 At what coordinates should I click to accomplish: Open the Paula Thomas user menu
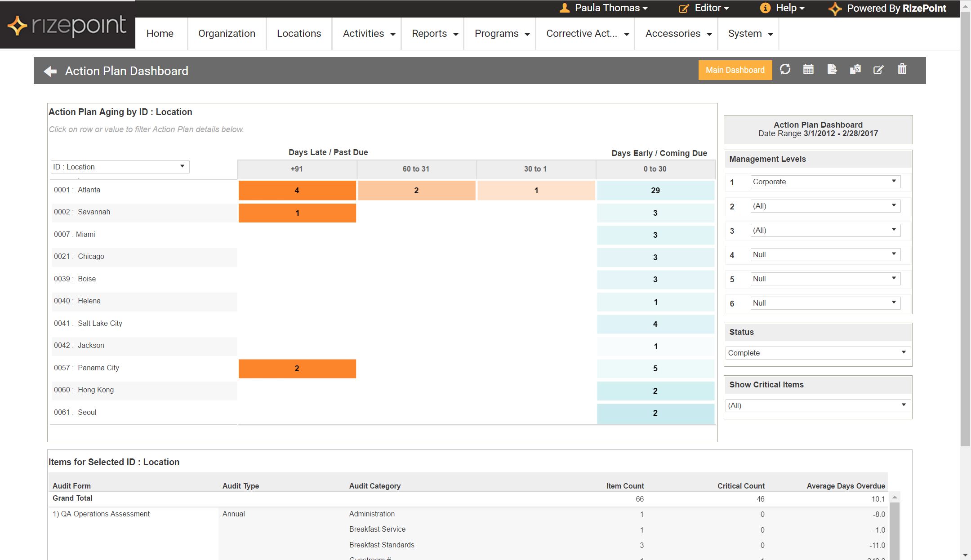click(604, 8)
